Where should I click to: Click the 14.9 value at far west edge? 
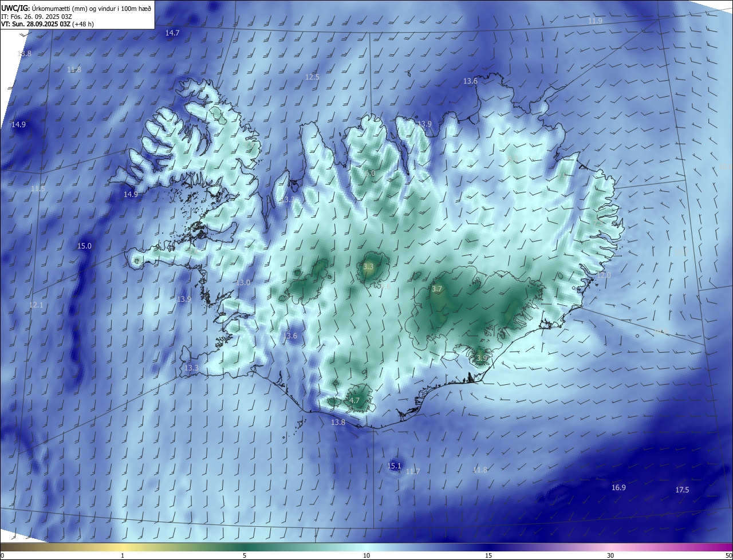19,124
